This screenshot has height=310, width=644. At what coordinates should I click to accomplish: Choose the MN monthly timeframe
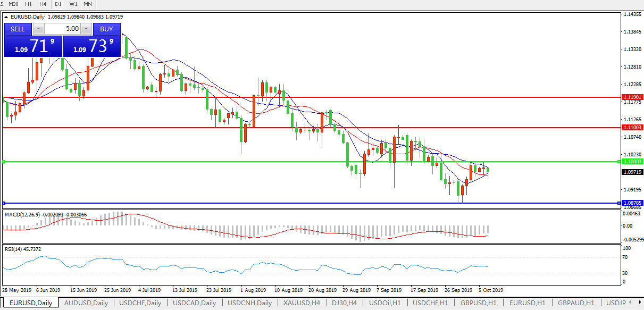[88, 4]
